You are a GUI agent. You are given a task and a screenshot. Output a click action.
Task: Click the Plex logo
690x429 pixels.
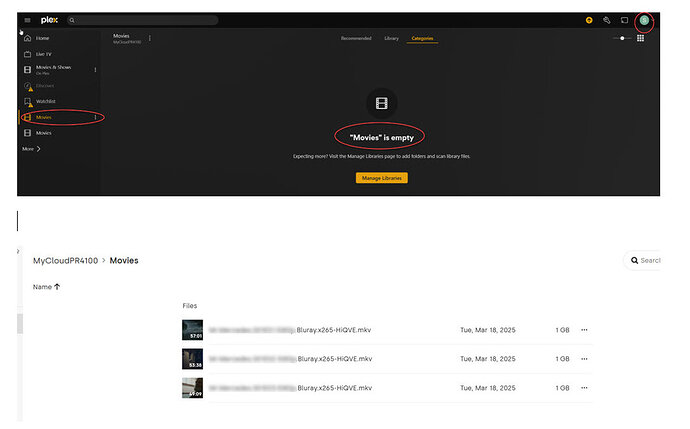point(49,20)
